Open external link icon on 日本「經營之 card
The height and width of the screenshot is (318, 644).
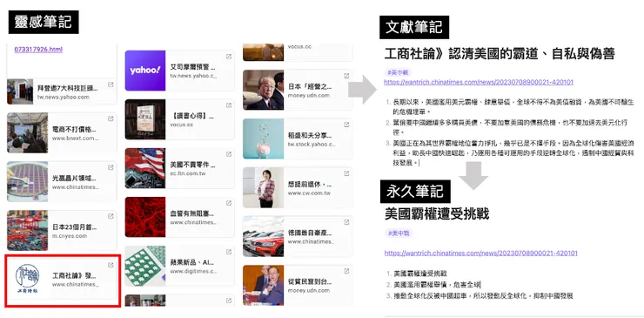click(x=346, y=76)
